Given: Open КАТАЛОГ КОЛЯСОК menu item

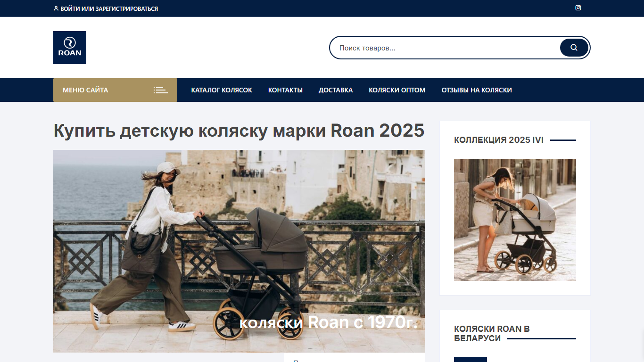Looking at the screenshot, I should tap(222, 90).
